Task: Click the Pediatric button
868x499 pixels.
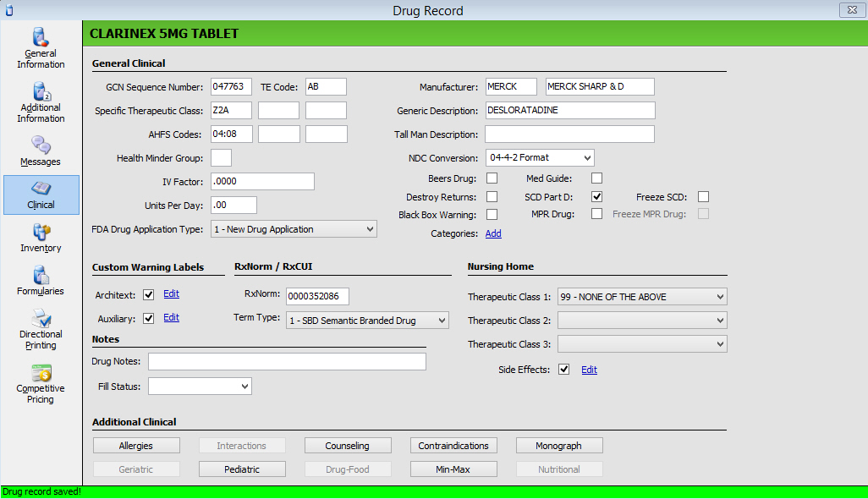Action: (242, 469)
